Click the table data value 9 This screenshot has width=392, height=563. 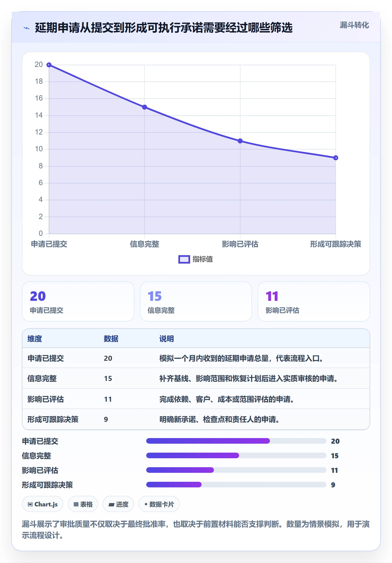(x=106, y=419)
